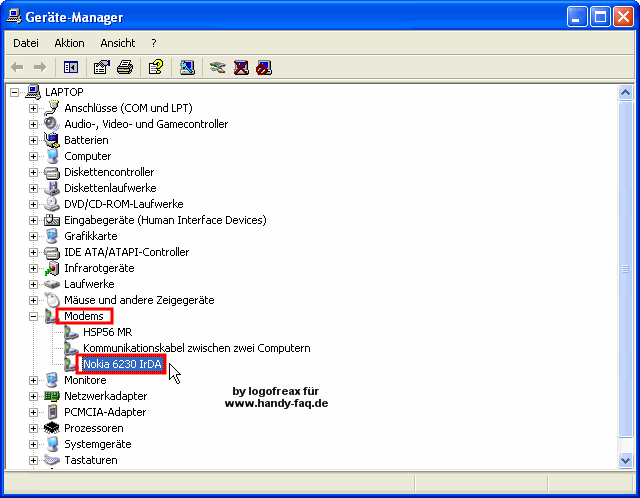Image resolution: width=640 pixels, height=498 pixels.
Task: Expand Anschlüsse (COM und LPT)
Action: [33, 109]
